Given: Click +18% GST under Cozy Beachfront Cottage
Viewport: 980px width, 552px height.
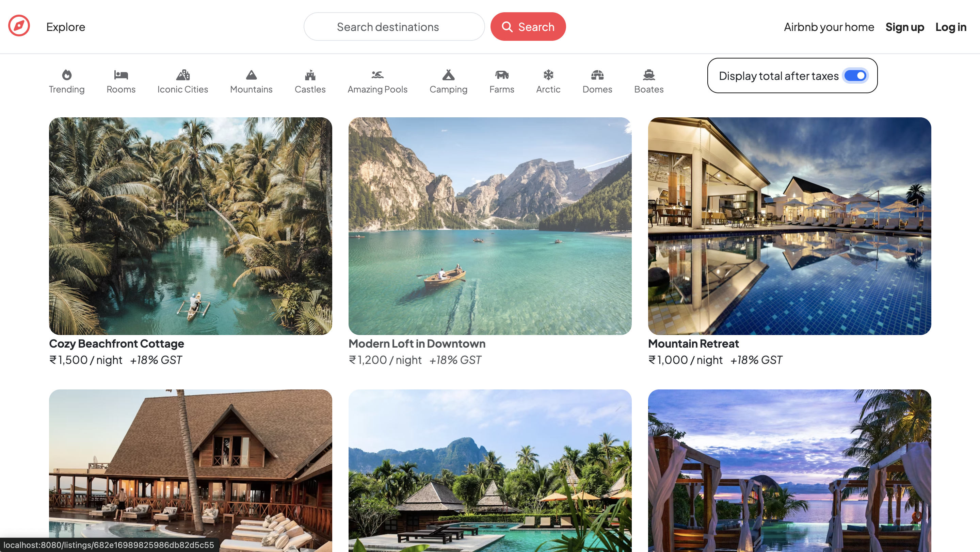Looking at the screenshot, I should coord(156,360).
